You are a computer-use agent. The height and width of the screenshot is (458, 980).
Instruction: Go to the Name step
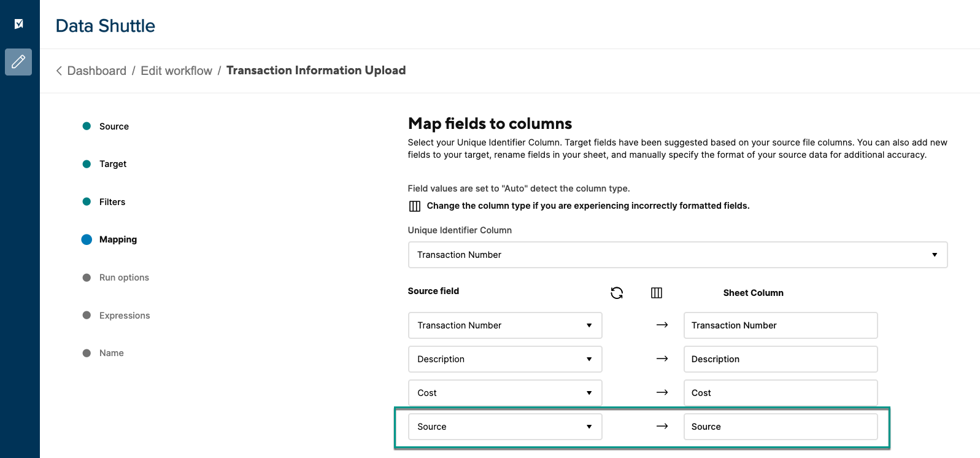point(112,353)
